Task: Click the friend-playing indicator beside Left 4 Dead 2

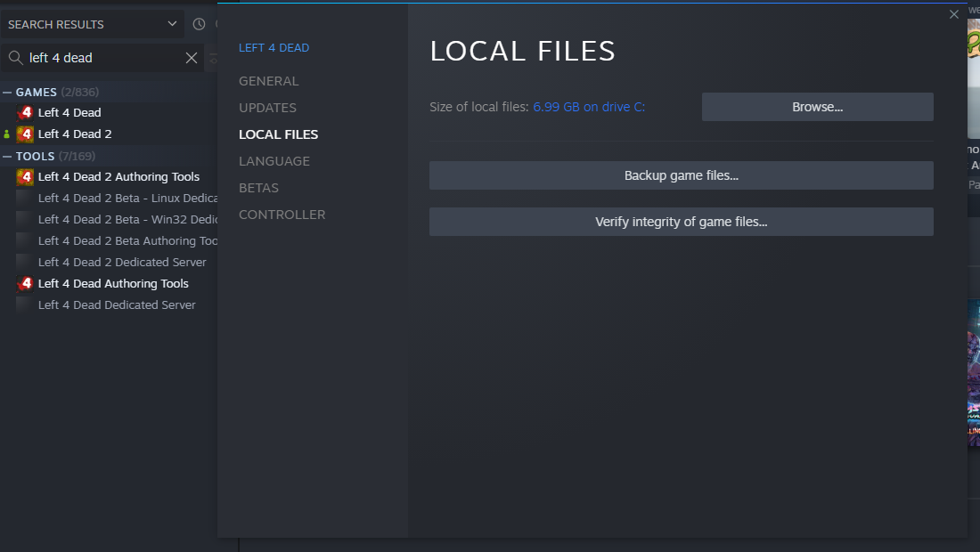Action: (x=7, y=134)
